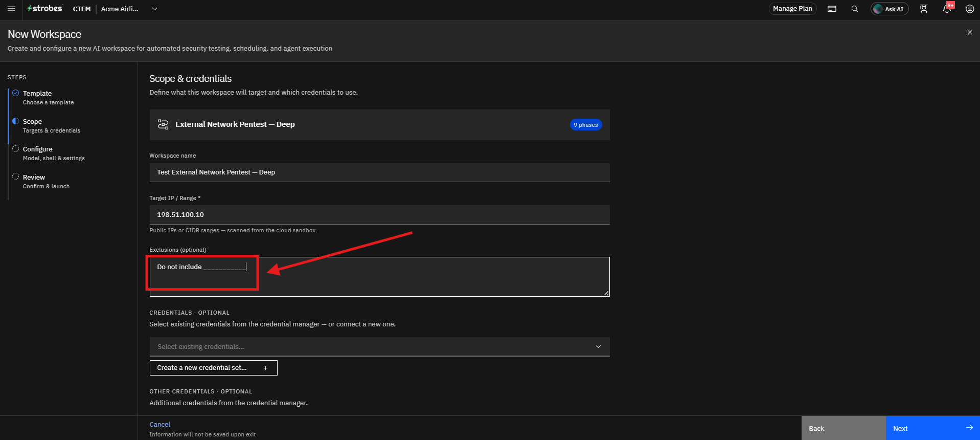Close the New Workspace dialog
Screen dimensions: 980x440
tap(970, 33)
